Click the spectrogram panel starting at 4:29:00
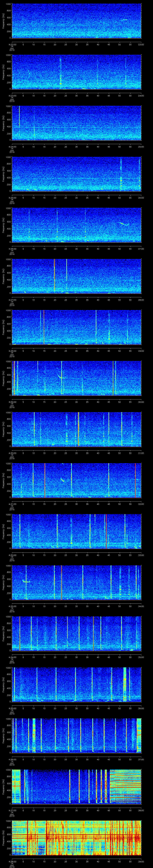Viewport: 153px width, 868px height. (77, 378)
